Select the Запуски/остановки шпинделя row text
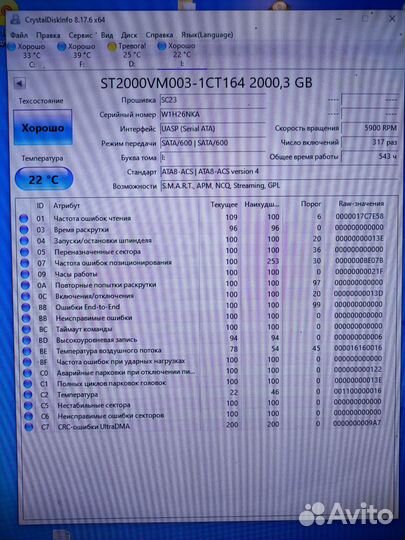 coord(103,241)
